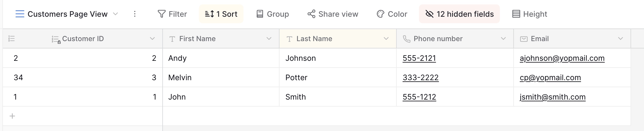Click the select-all rows icon in header
Image resolution: width=644 pixels, height=131 pixels.
pyautogui.click(x=12, y=38)
